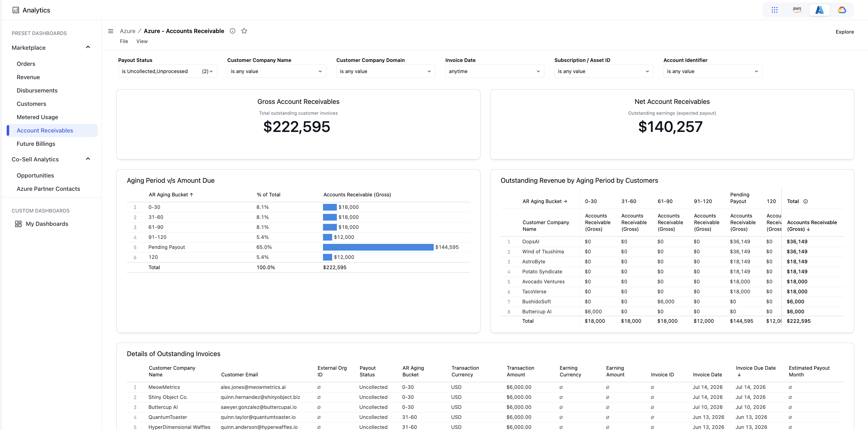Open the Metered Usage dashboard

coord(37,117)
